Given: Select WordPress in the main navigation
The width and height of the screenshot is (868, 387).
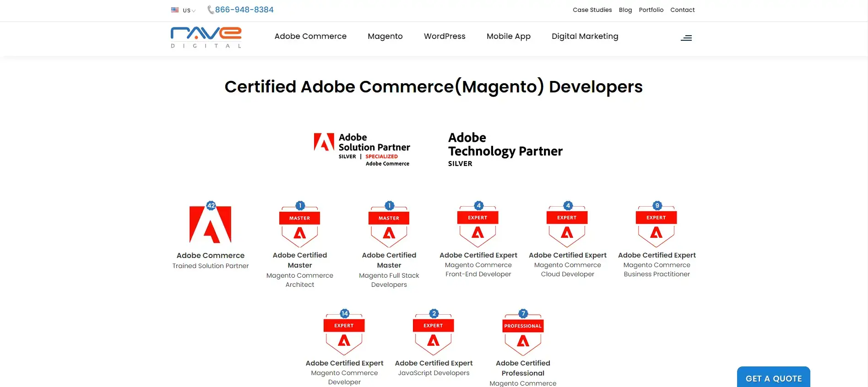Looking at the screenshot, I should click(x=445, y=36).
